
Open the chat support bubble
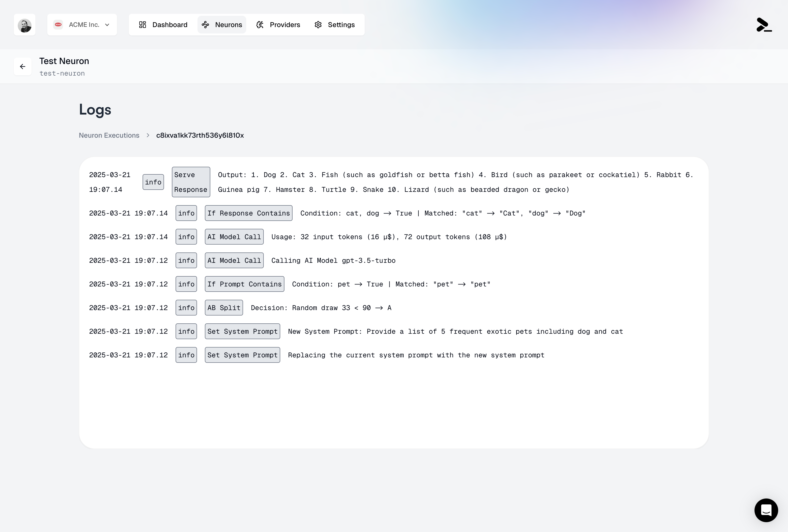[x=766, y=510]
